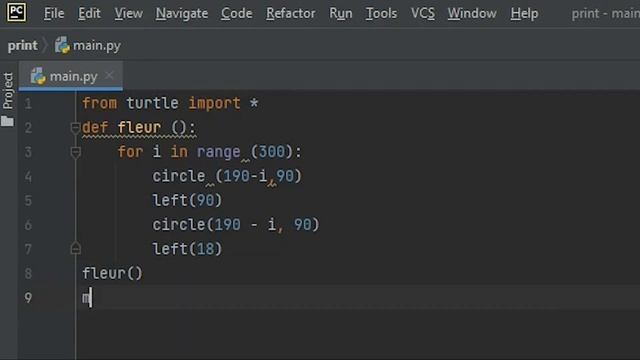Open the Help menu
Image resolution: width=640 pixels, height=360 pixels.
pos(524,13)
